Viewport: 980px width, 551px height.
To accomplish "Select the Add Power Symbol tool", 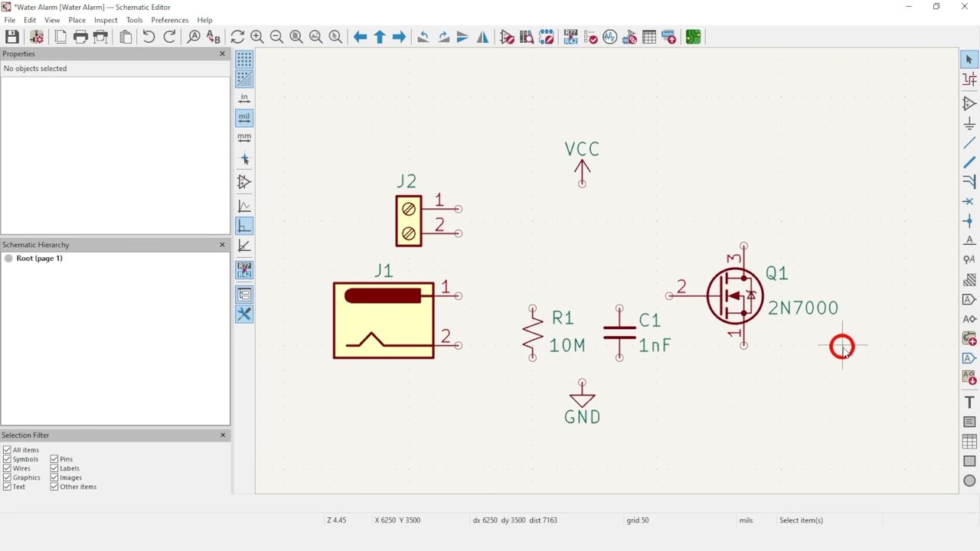I will click(969, 123).
